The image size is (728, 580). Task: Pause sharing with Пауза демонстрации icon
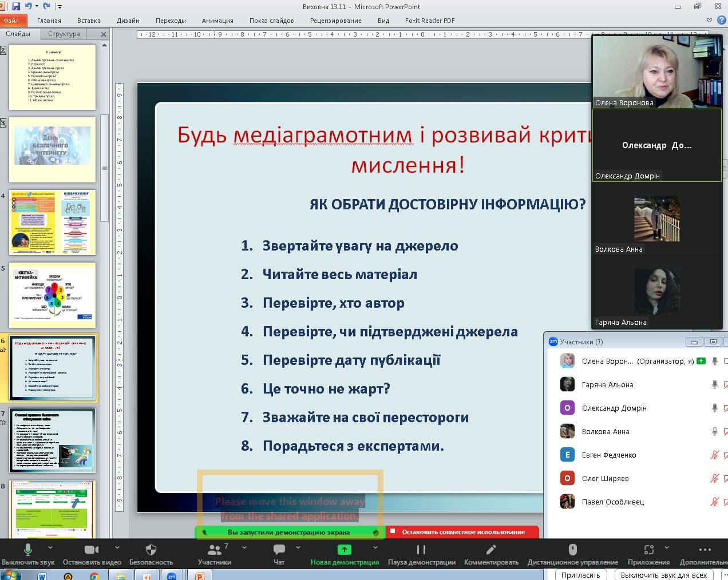pos(421,550)
